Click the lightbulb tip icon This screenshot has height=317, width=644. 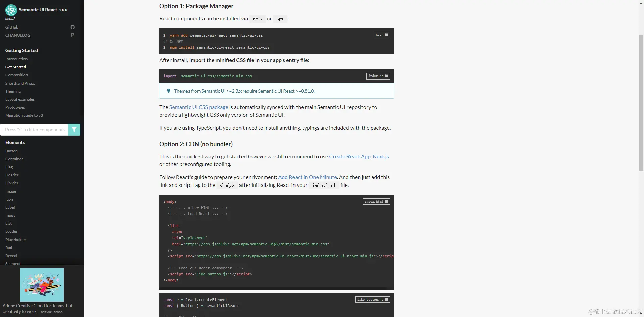(168, 91)
